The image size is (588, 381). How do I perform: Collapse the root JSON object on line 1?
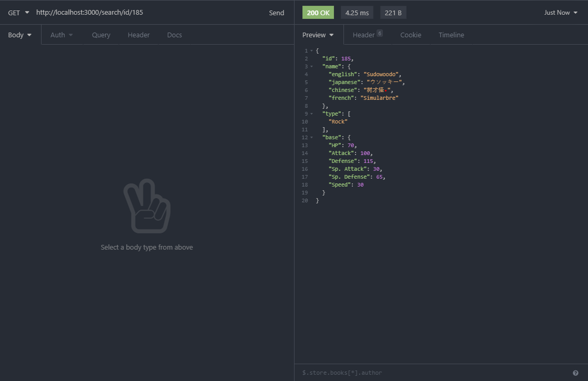pos(311,50)
